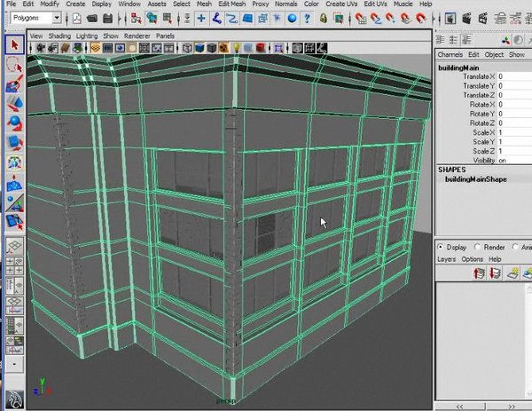Click the buildingMainShape node label
This screenshot has width=532, height=411.
(475, 178)
